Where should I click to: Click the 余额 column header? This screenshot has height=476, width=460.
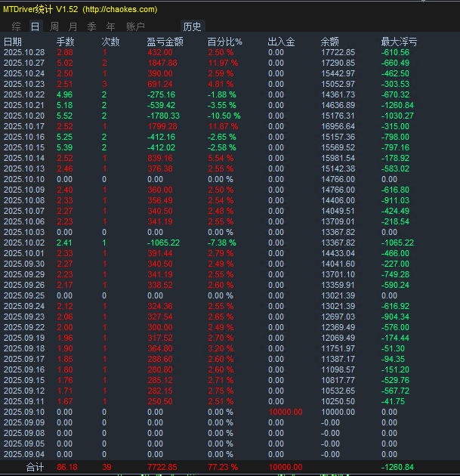pyautogui.click(x=330, y=42)
